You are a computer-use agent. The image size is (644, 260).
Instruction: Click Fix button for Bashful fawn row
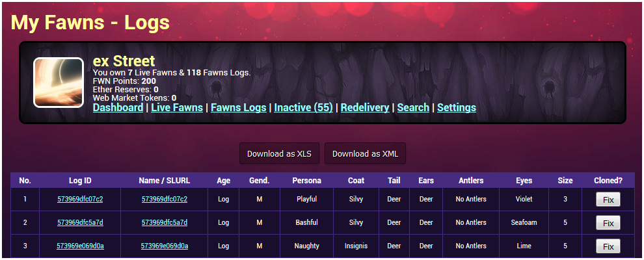point(608,223)
